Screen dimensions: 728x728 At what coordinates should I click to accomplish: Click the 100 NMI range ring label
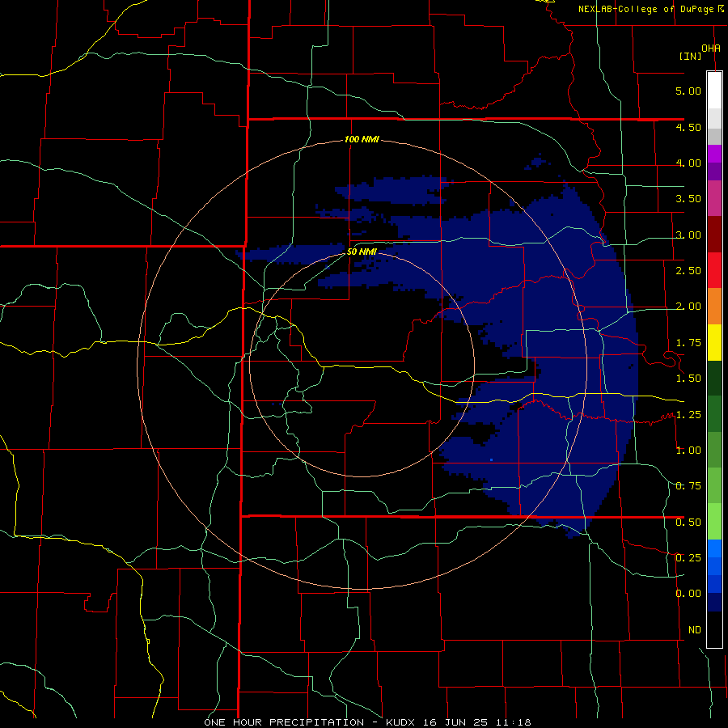(362, 139)
